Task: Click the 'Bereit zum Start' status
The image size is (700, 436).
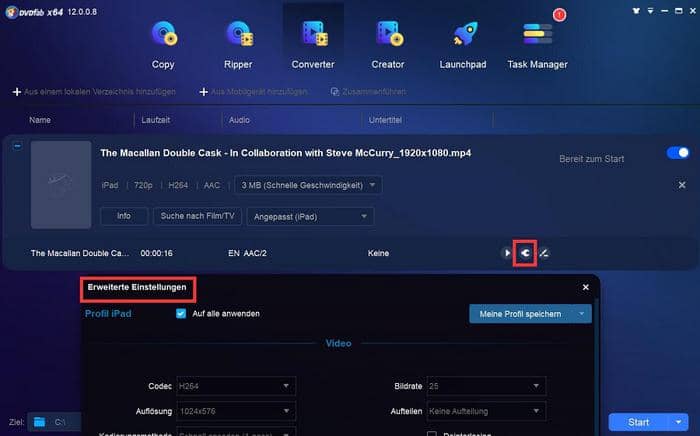Action: click(592, 159)
